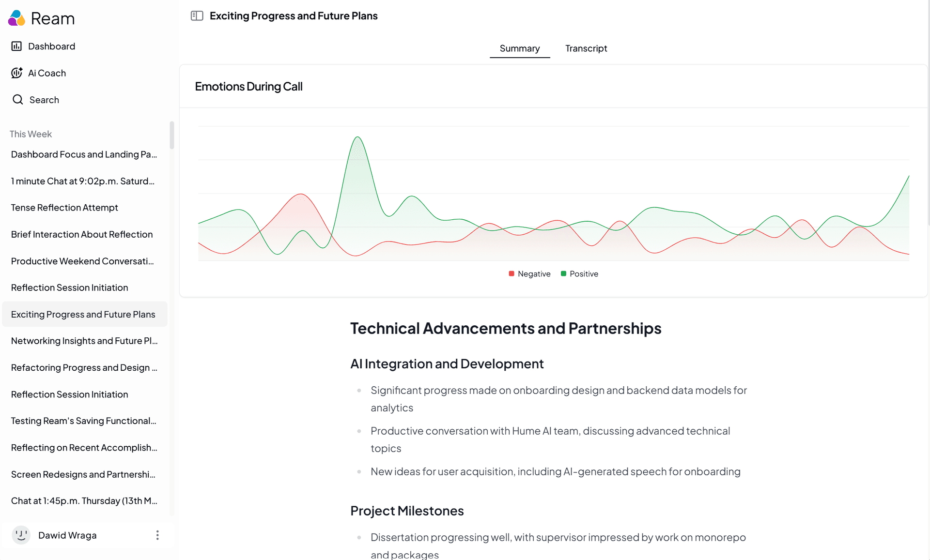930x560 pixels.
Task: Select Exciting Progress and Future Plans item
Action: [x=83, y=315]
